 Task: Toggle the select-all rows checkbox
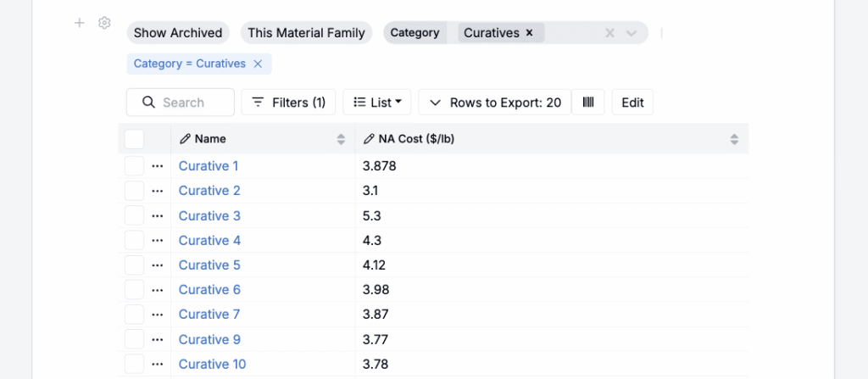135,139
